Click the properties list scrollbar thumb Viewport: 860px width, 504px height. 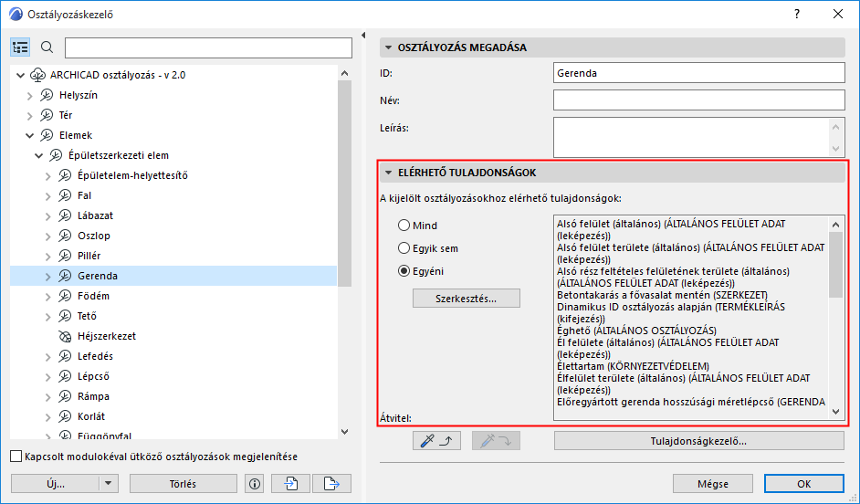pos(836,265)
